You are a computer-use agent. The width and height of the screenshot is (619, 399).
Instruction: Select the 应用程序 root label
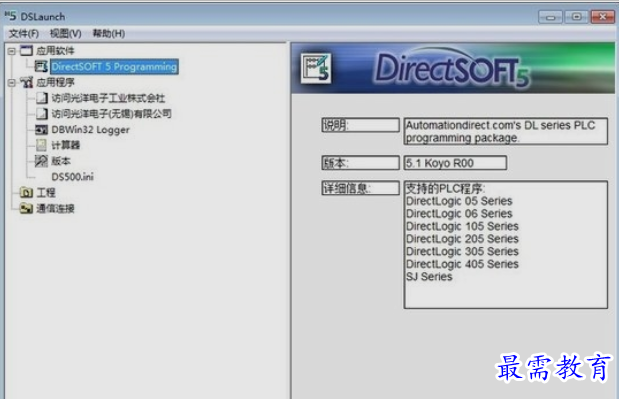pos(55,82)
